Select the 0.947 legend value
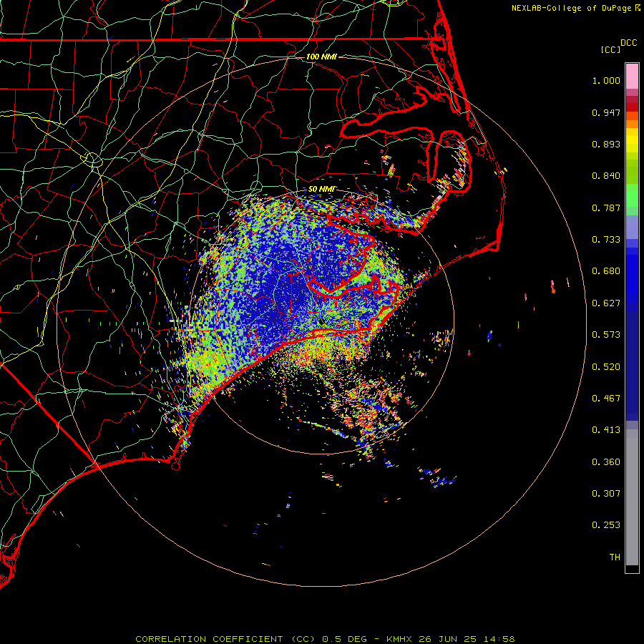 tap(606, 112)
